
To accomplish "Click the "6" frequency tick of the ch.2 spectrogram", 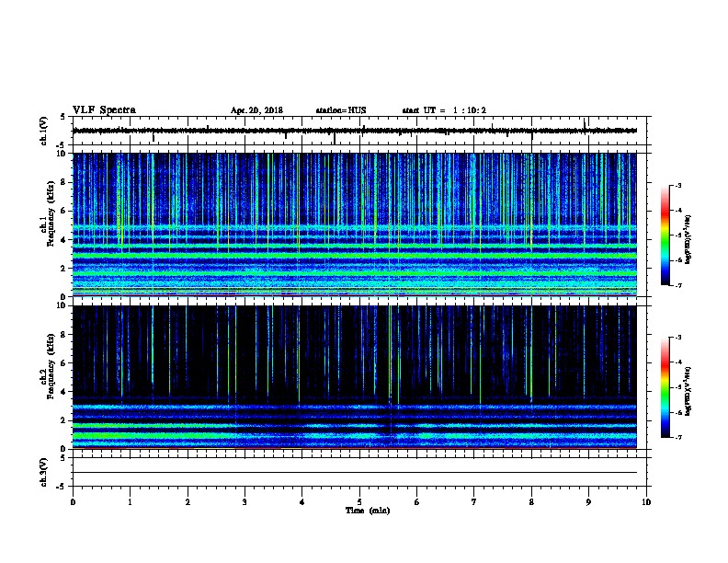I will pos(63,363).
